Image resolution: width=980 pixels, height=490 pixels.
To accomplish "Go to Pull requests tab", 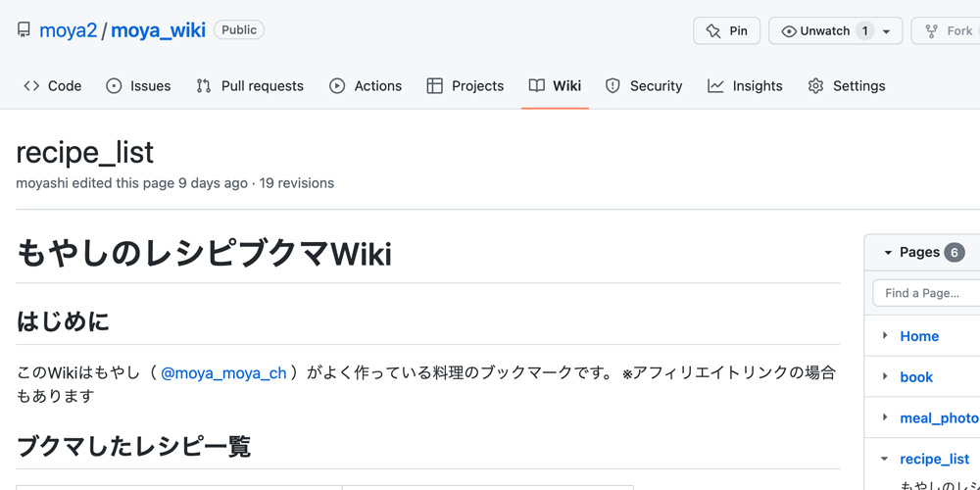I will [250, 86].
